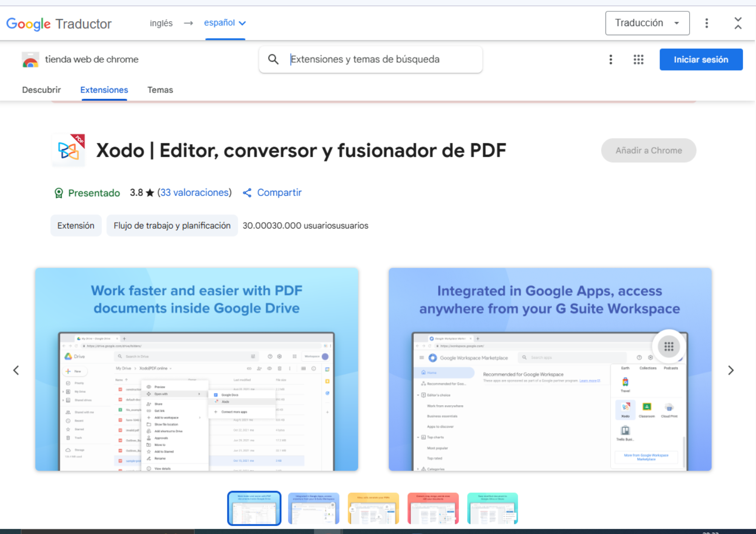
Task: Select the second purple carousel thumbnail
Action: [314, 508]
